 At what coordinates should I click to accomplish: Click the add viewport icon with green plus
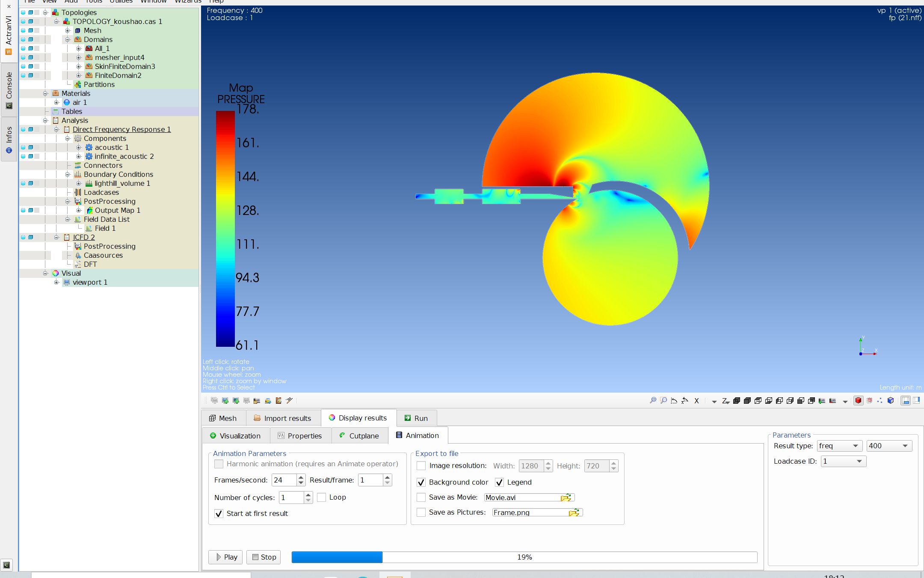pos(225,401)
